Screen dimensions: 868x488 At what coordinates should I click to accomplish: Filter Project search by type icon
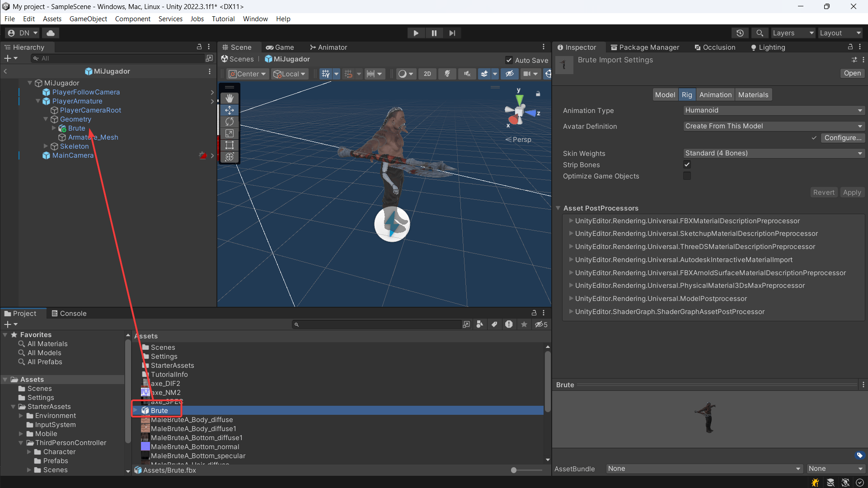480,324
